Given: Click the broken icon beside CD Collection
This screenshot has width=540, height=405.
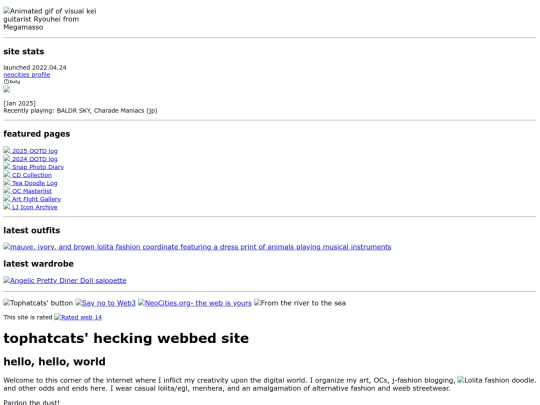Looking at the screenshot, I should pyautogui.click(x=7, y=174).
